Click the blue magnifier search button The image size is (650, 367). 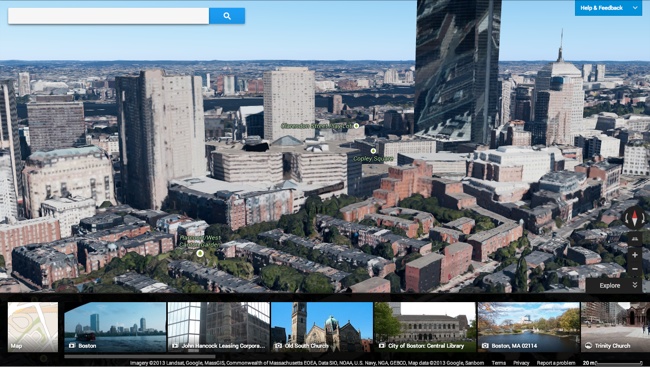point(227,16)
